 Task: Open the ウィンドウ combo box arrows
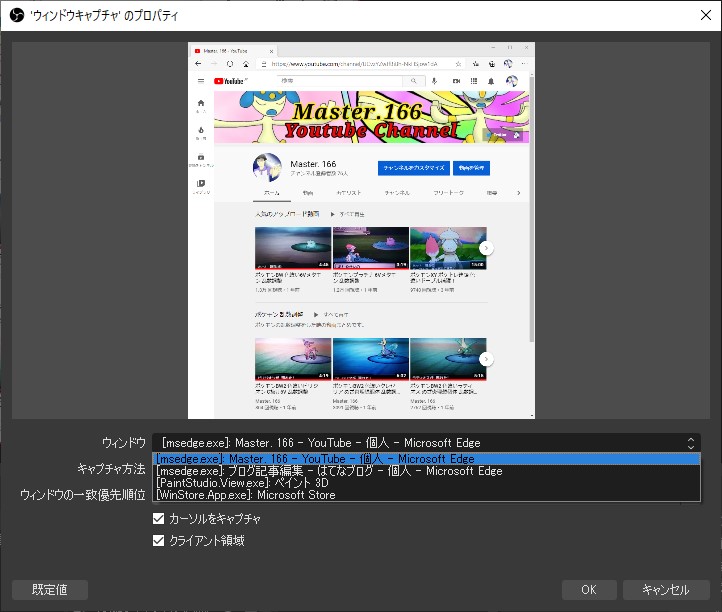coord(690,443)
